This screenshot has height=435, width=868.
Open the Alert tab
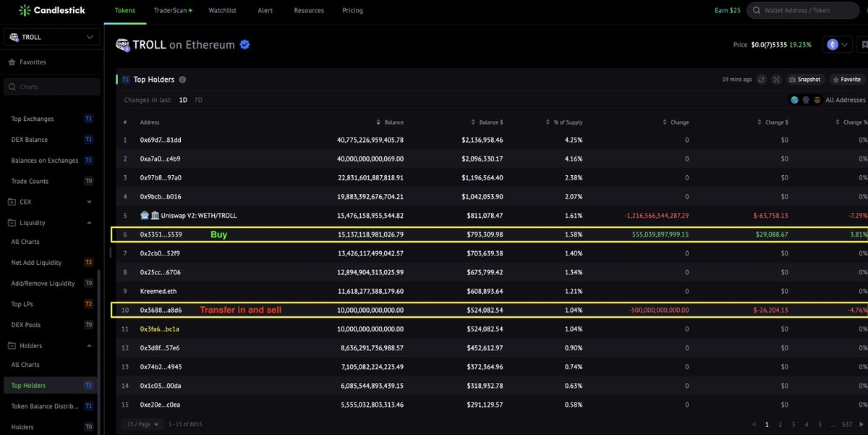tap(265, 11)
